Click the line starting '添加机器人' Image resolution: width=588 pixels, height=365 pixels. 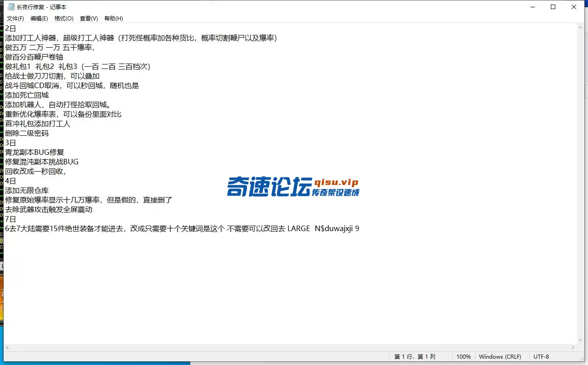click(x=58, y=105)
